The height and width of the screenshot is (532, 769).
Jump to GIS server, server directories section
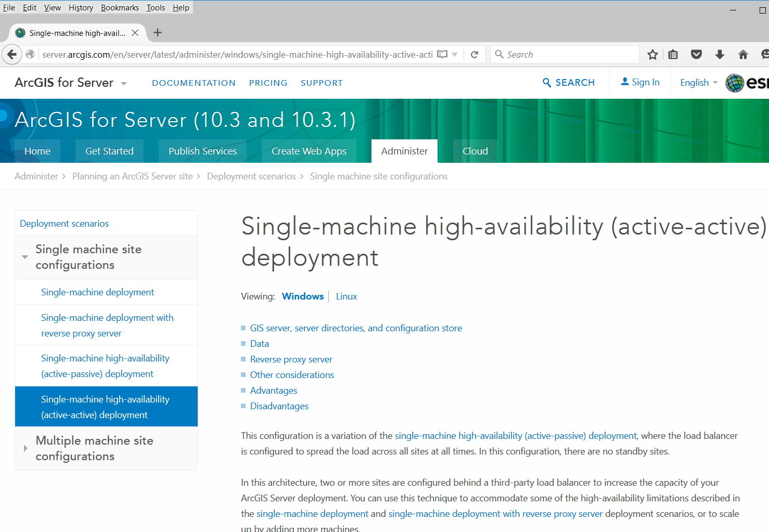pos(356,328)
